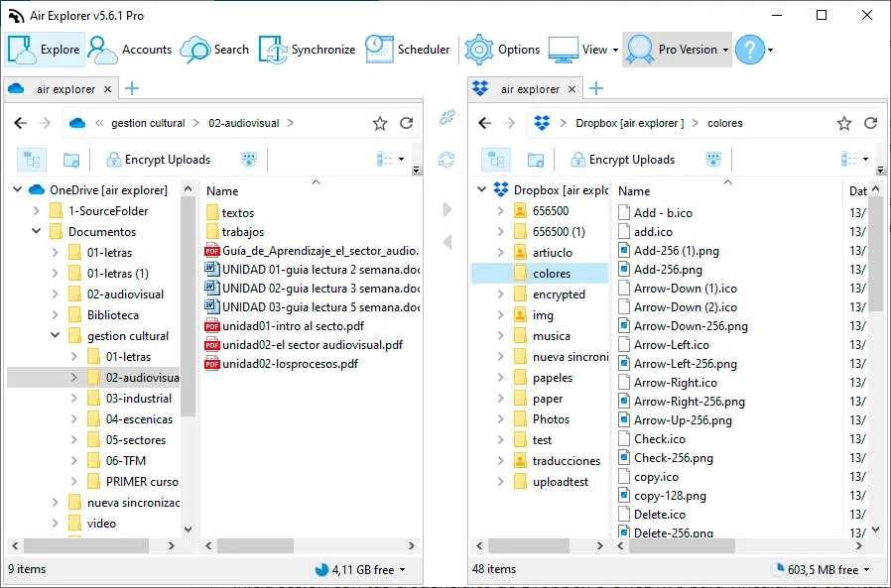
Task: Expand the 1-SourceFolder tree node
Action: coord(37,211)
